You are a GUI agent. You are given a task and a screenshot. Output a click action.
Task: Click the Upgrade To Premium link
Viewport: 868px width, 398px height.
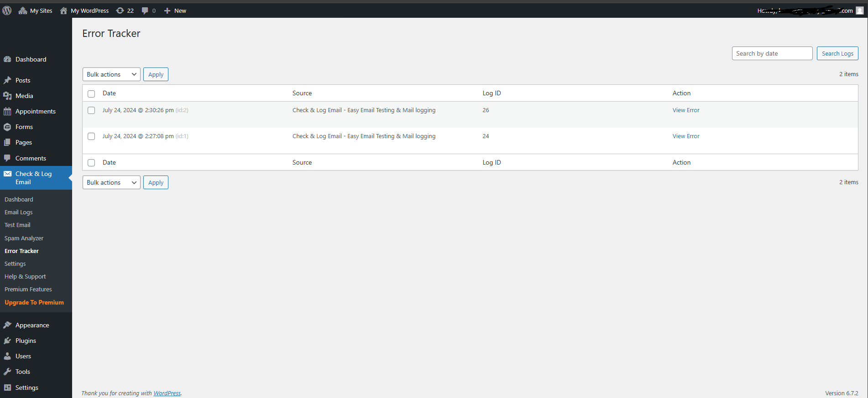point(34,302)
